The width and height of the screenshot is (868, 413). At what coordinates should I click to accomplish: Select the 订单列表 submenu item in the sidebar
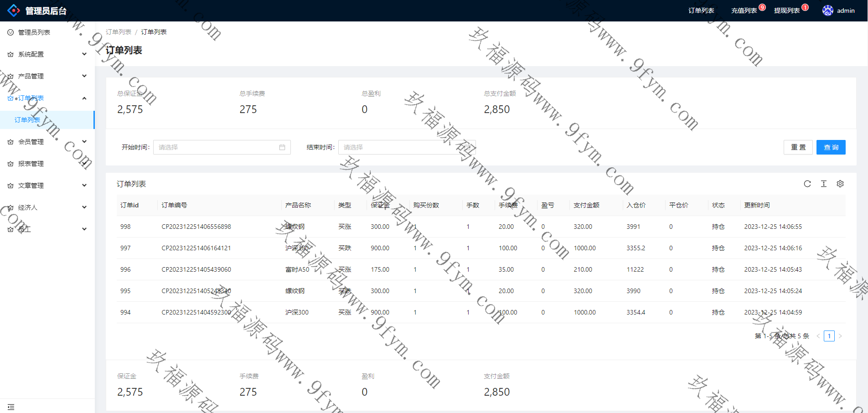point(27,120)
